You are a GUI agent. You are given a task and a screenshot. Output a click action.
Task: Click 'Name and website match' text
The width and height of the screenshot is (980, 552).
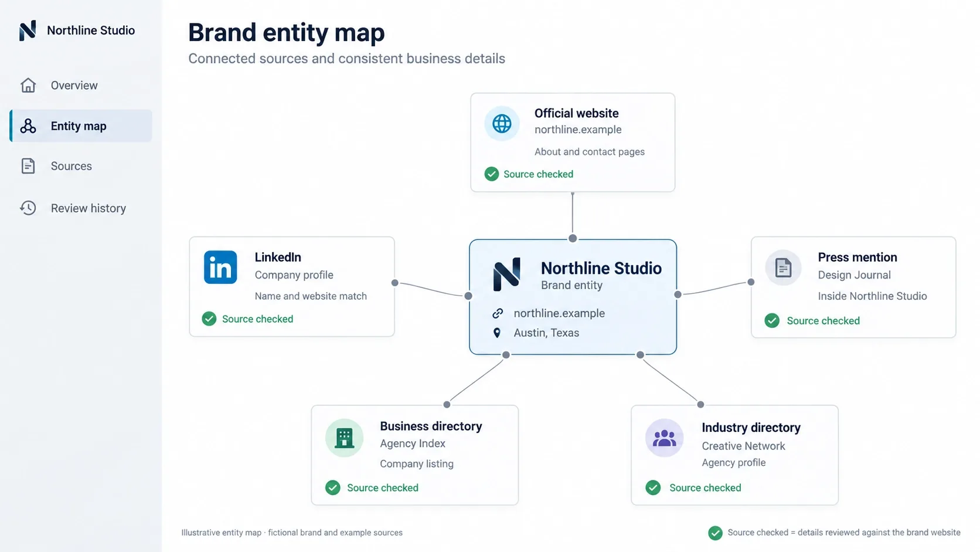coord(311,296)
